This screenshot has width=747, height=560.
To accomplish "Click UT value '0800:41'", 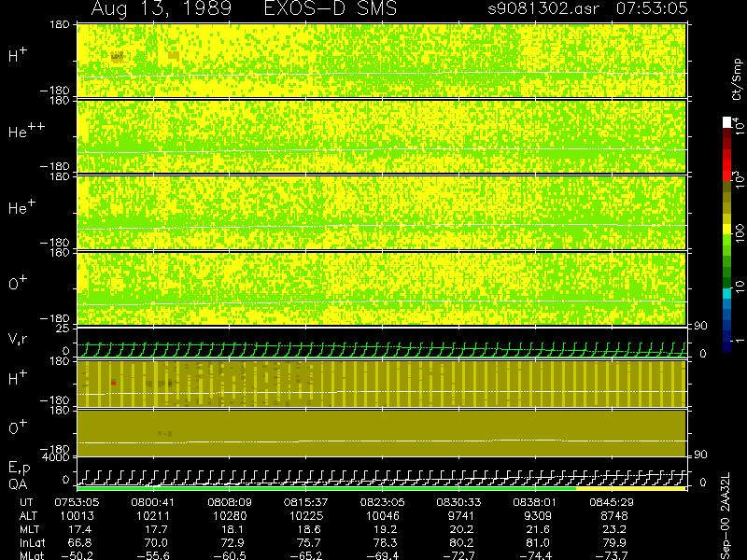I will 153,502.
